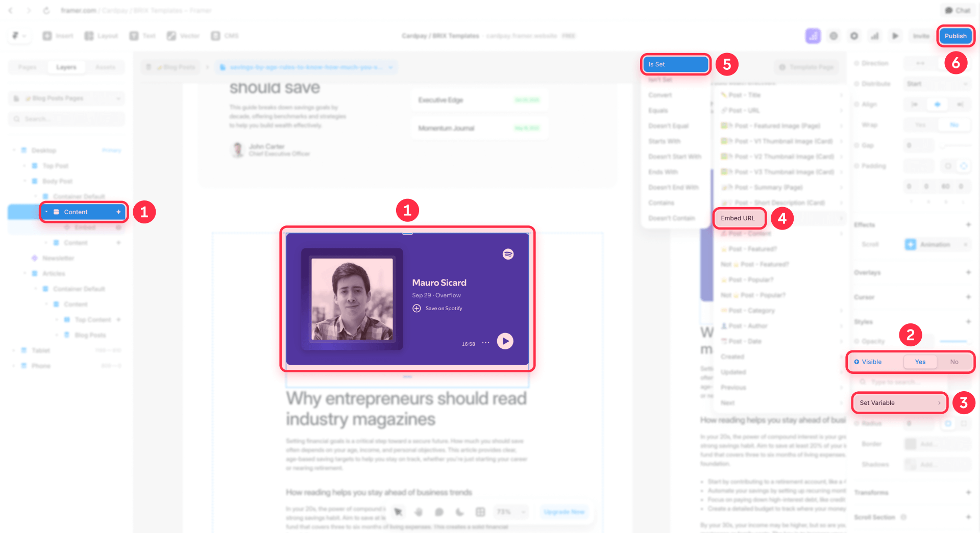Expand the Tablet breakpoint layer
This screenshot has width=980, height=533.
click(x=14, y=350)
